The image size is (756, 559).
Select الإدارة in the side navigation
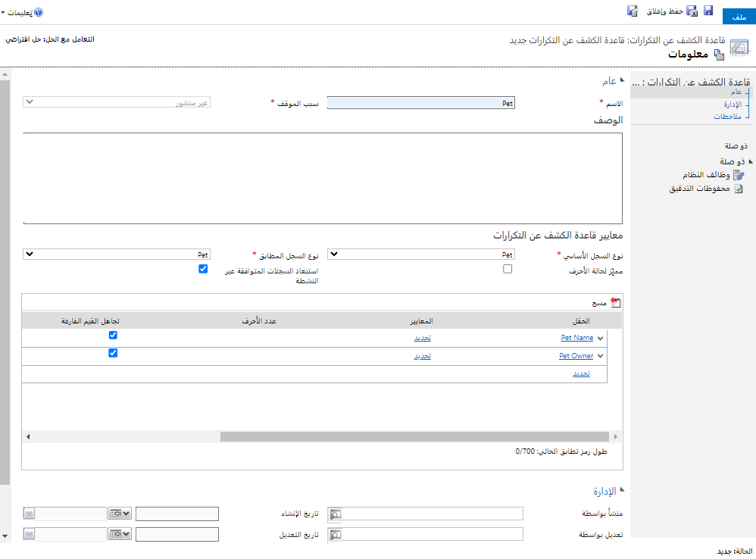[733, 104]
